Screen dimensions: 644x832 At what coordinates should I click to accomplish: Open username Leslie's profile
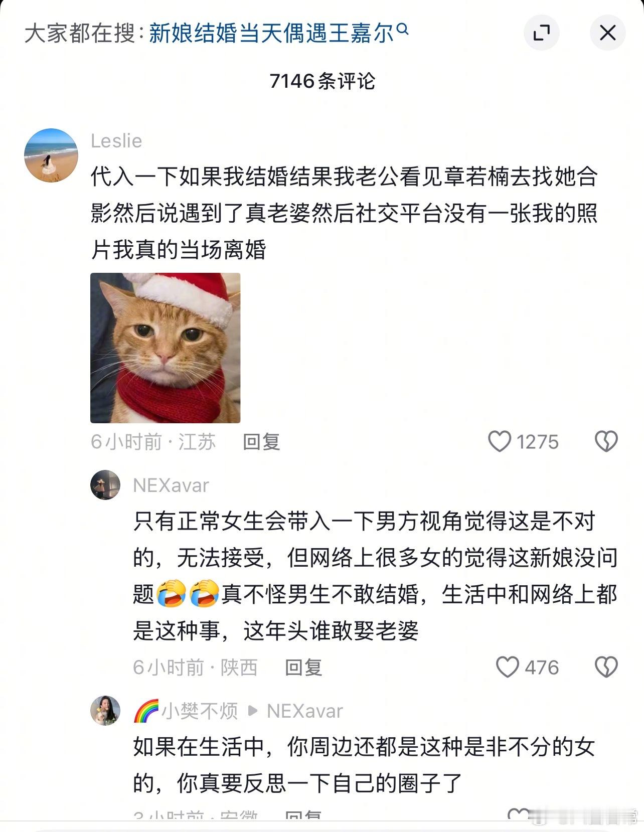116,141
